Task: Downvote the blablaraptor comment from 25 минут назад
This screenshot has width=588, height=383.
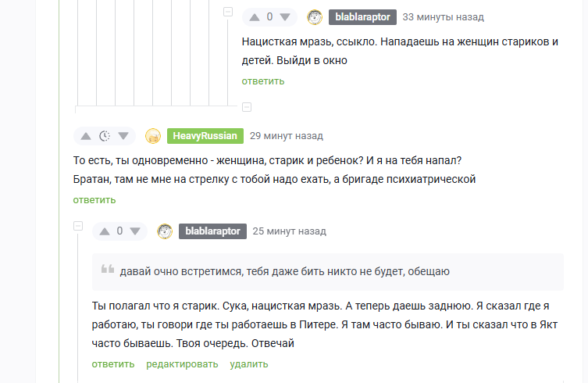Action: [x=135, y=231]
